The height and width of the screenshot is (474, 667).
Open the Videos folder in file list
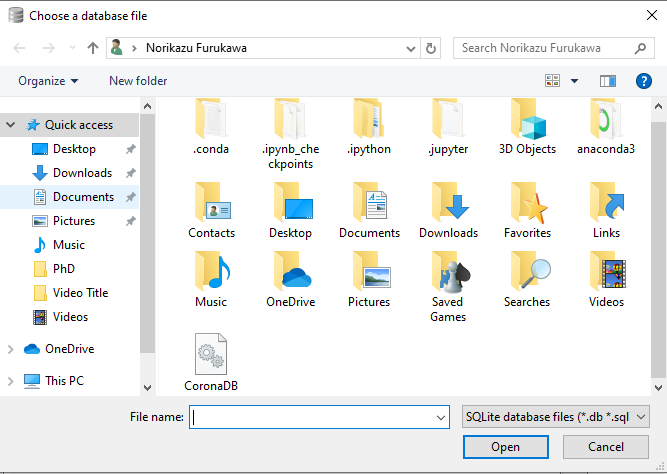[606, 280]
